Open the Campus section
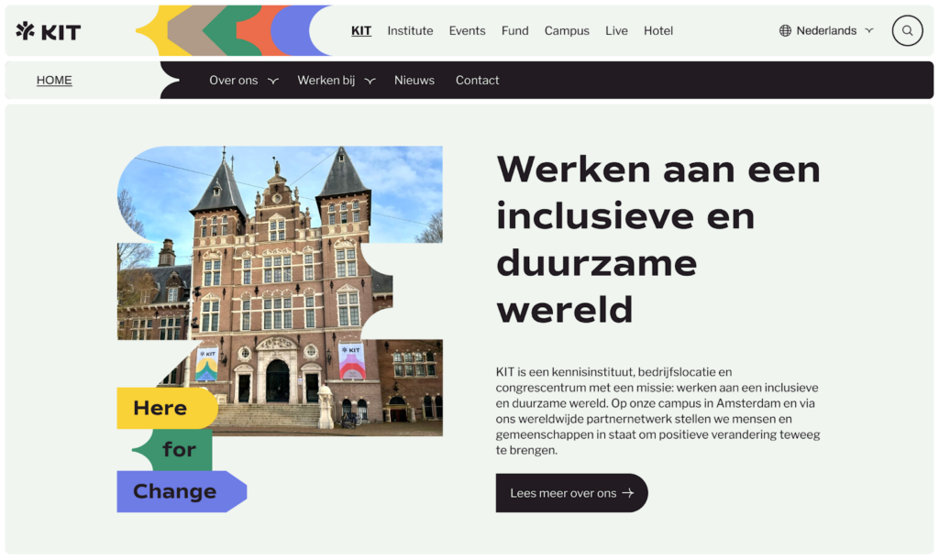Viewport: 939px width, 560px height. 567,30
